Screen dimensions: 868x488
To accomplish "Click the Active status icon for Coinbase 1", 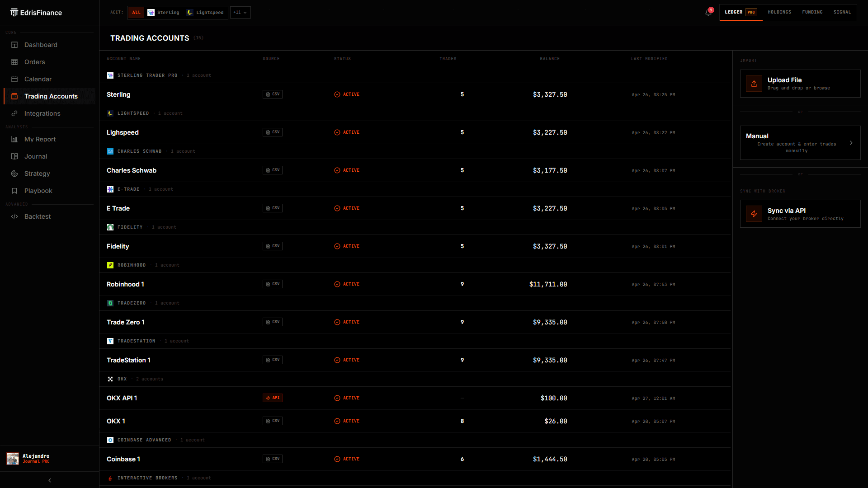I will (337, 459).
